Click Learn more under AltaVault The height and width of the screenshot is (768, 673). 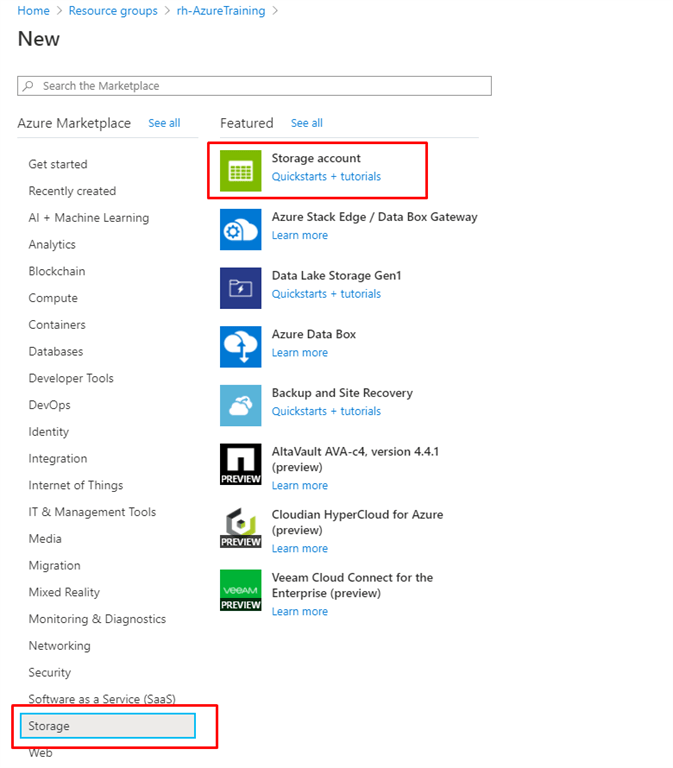point(300,485)
